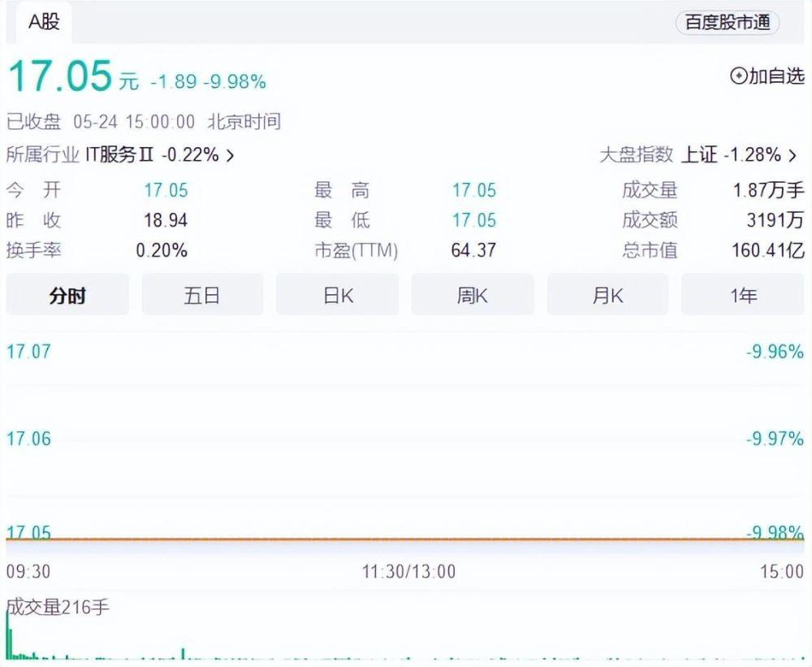The image size is (812, 667).
Task: Click the tall green opening volume bar
Action: 8,635
